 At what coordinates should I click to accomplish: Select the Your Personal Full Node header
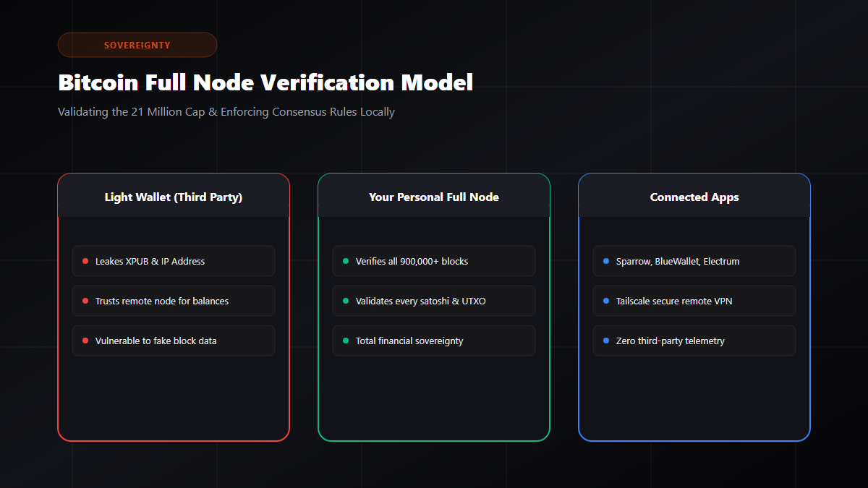pos(434,197)
